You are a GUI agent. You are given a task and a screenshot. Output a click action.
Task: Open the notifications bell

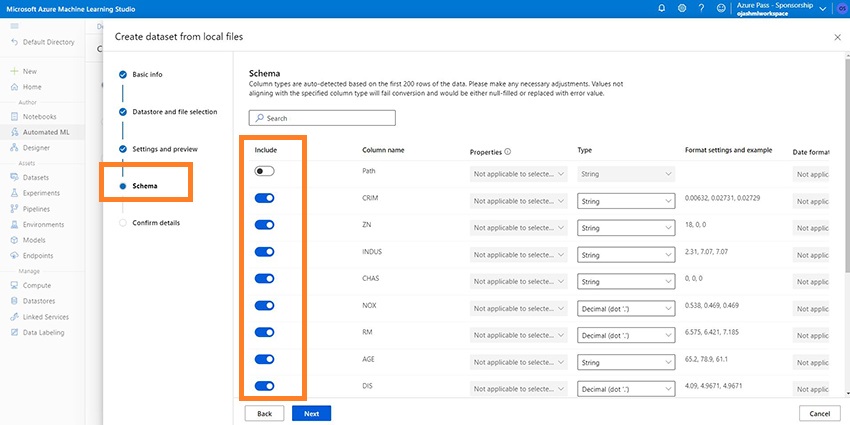(x=661, y=8)
